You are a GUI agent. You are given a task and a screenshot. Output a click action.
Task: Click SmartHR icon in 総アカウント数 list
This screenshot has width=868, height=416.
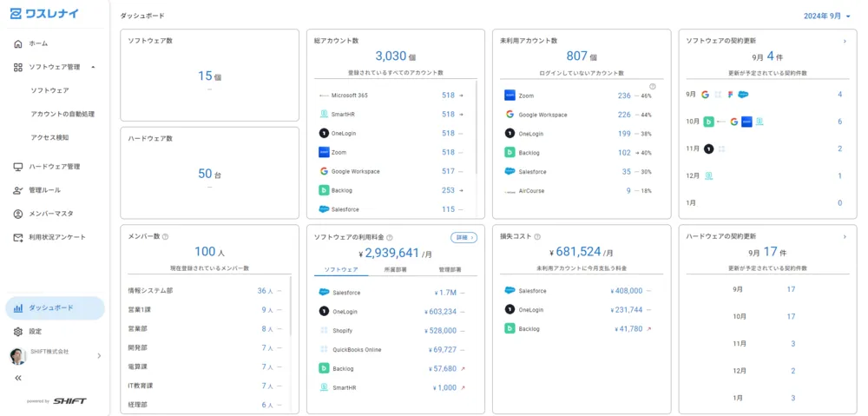[324, 114]
